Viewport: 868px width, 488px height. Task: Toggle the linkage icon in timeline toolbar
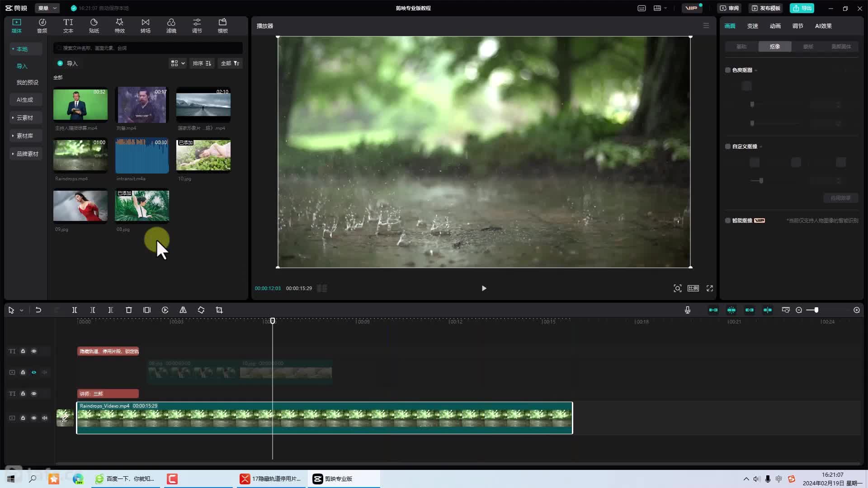tap(750, 310)
